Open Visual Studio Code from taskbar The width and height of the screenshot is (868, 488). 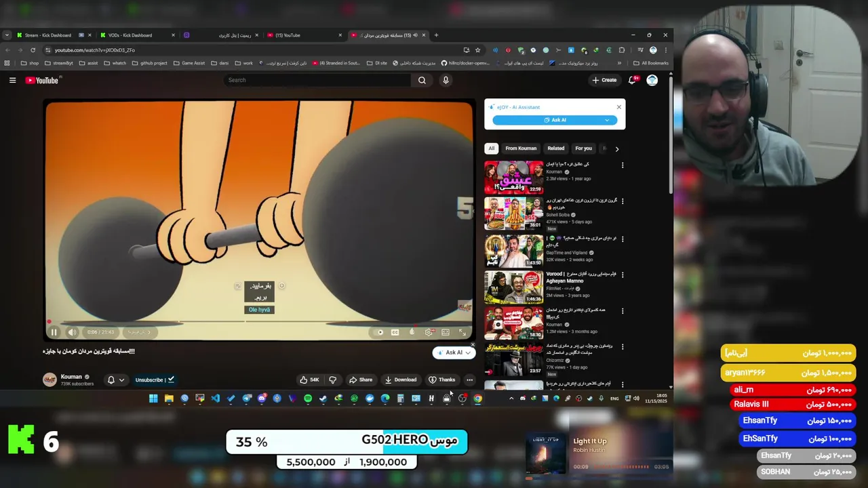point(216,399)
